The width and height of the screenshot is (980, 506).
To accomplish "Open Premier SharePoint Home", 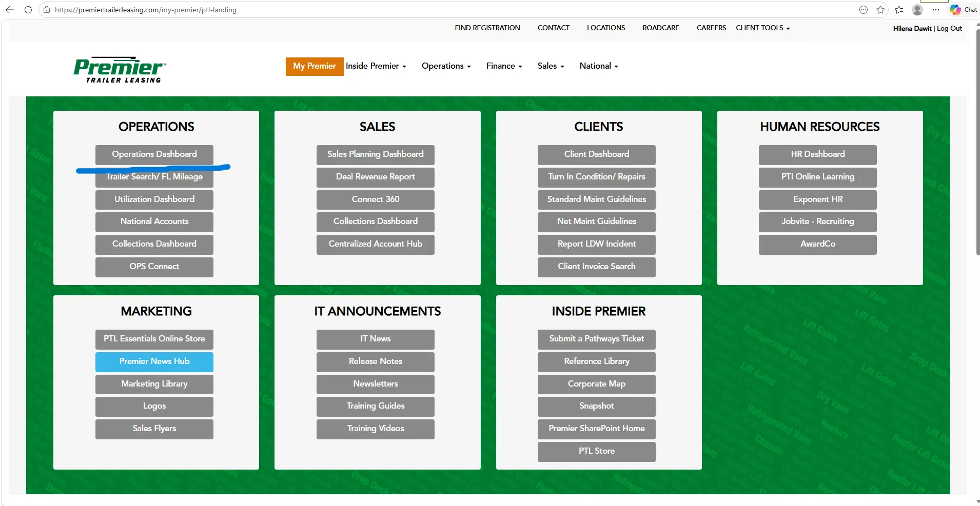I will click(x=597, y=429).
